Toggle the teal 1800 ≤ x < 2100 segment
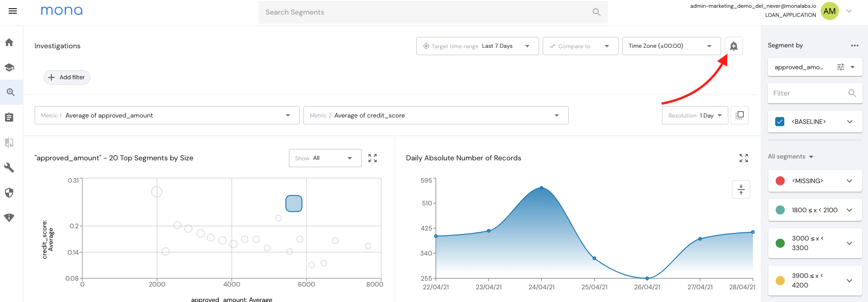Viewport: 868px width, 302px height. pyautogui.click(x=780, y=210)
